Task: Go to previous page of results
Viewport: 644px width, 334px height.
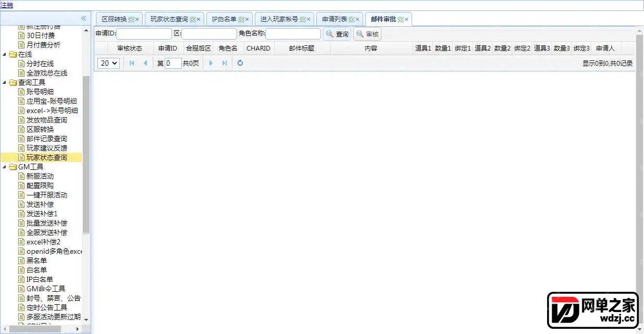Action: (x=145, y=63)
